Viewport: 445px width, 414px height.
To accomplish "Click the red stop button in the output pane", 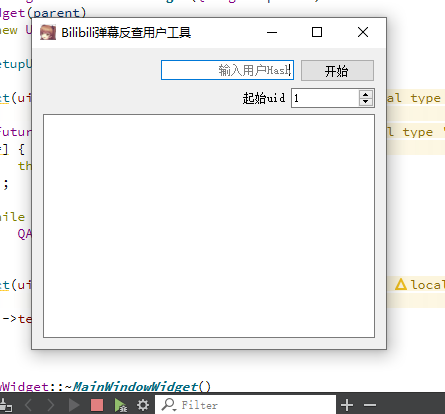I will (97, 405).
